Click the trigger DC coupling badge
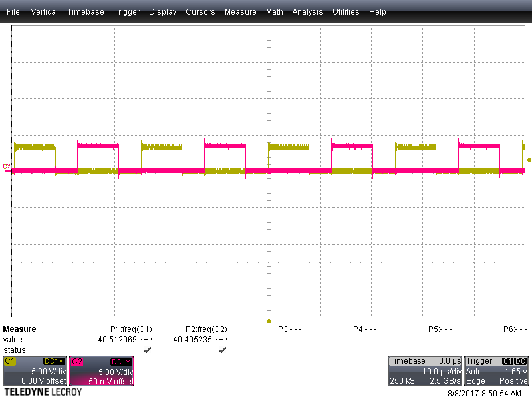Screen dimensions: 532x399 click(521, 361)
